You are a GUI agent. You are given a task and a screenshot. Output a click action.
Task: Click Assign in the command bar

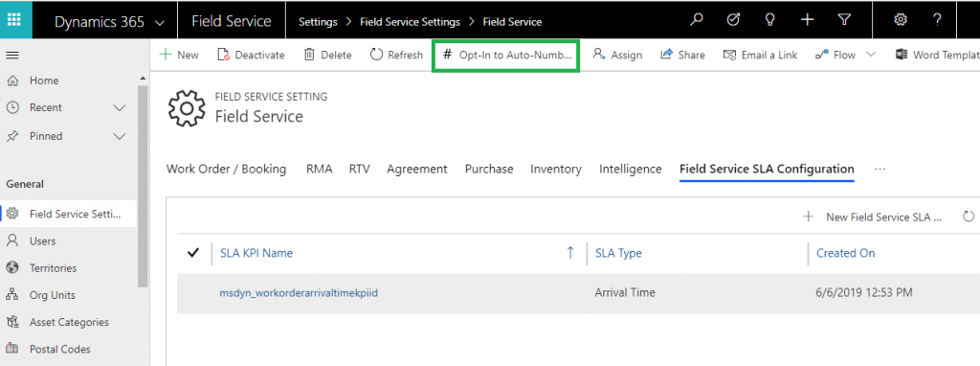pyautogui.click(x=617, y=55)
